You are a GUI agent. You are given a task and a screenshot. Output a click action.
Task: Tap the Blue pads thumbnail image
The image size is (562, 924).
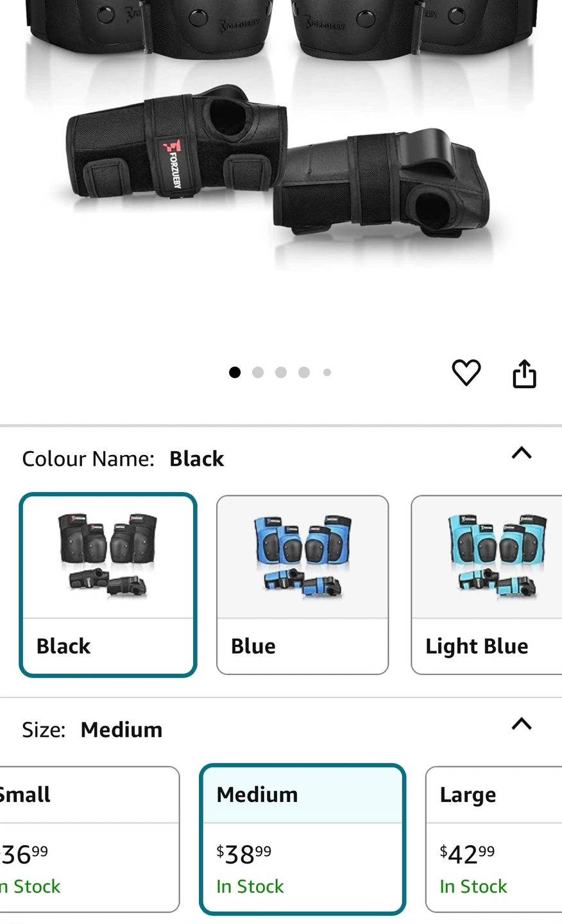coord(302,556)
